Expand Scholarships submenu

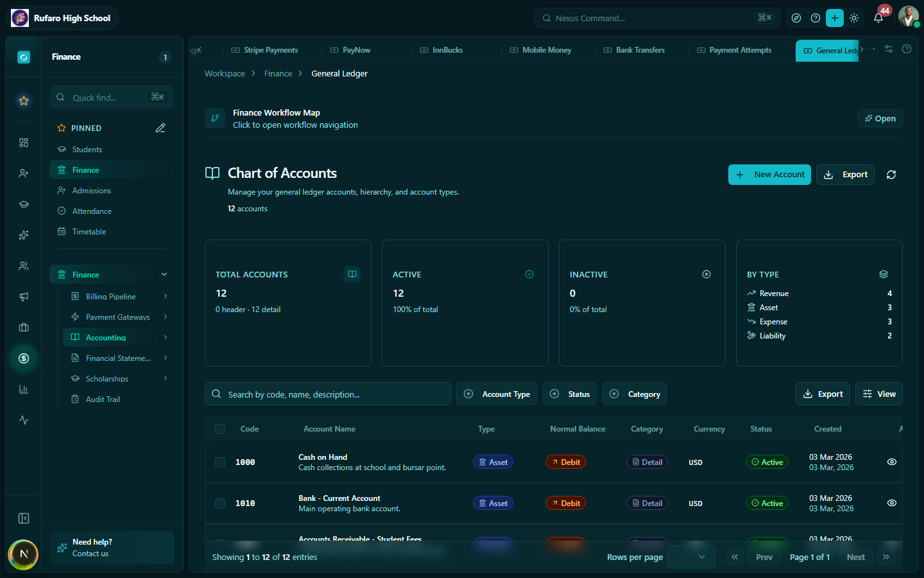pos(166,378)
